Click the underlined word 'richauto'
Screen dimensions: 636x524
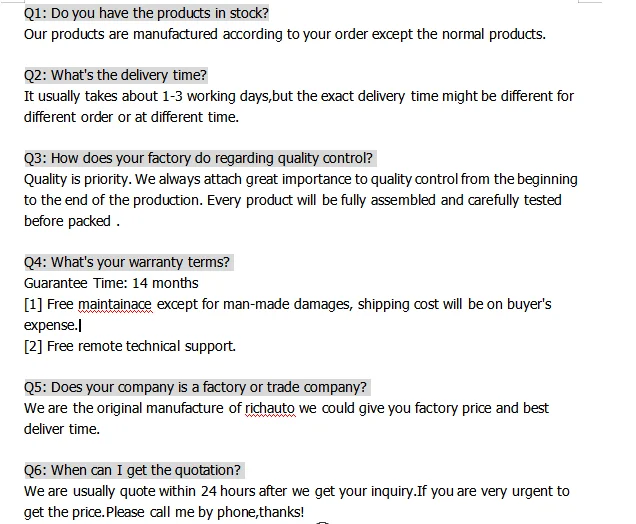(272, 408)
